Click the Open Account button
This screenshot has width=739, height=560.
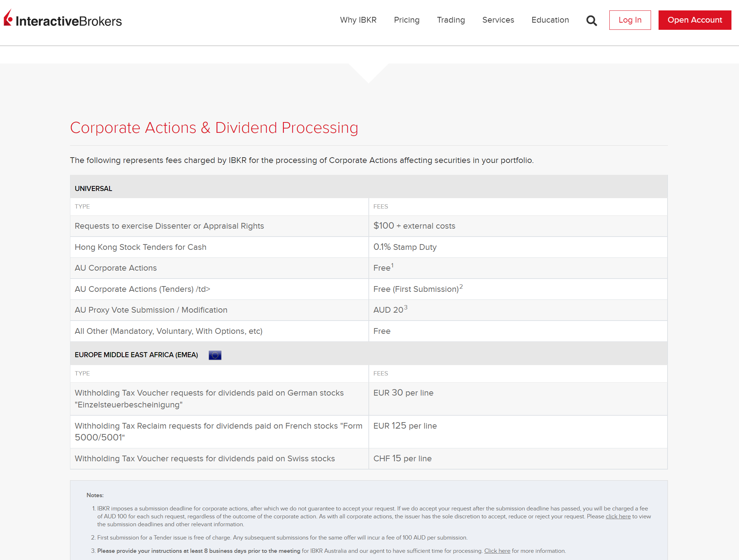click(x=694, y=20)
